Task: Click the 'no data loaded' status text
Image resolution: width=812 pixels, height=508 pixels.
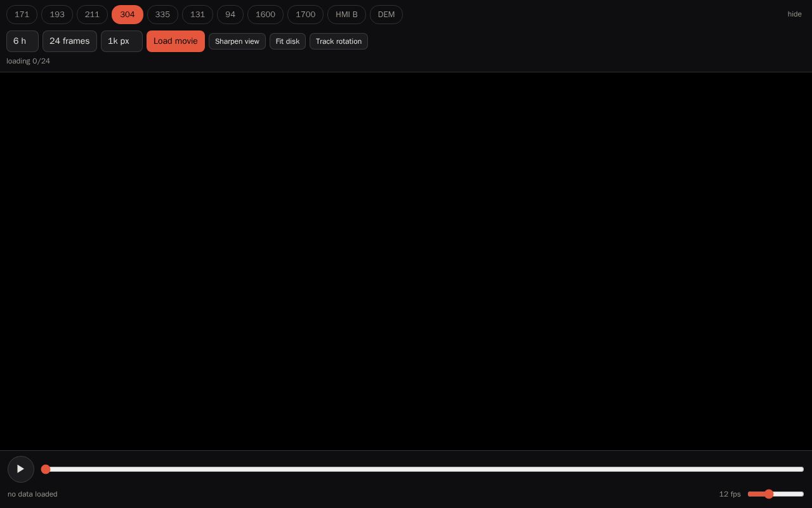Action: 32,494
